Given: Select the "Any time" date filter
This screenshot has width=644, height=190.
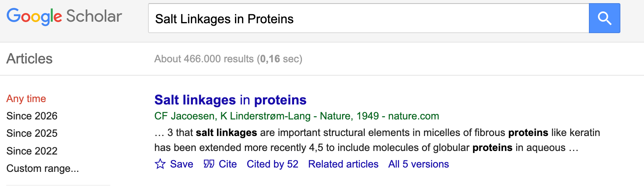Looking at the screenshot, I should [26, 99].
